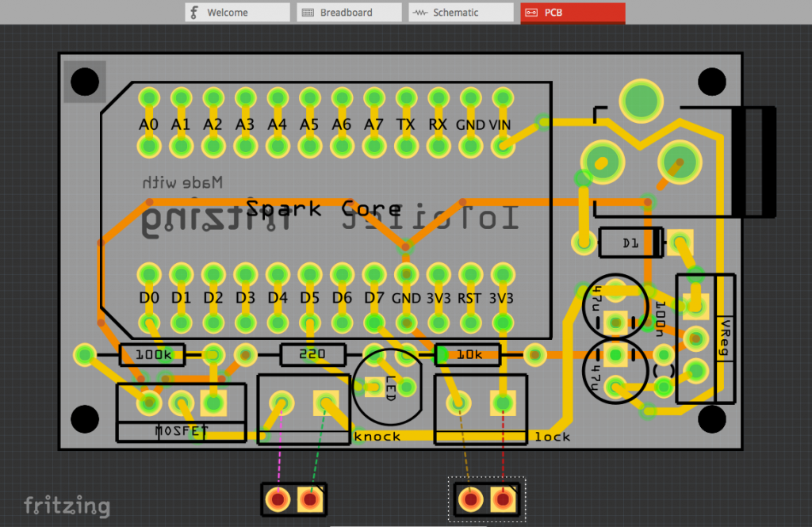Select the dashed-outlined two-pin header below lock
This screenshot has height=527, width=812.
(487, 499)
